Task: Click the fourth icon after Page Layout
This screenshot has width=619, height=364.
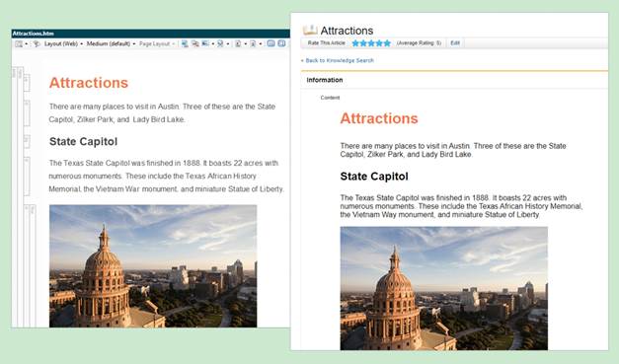Action: (220, 43)
